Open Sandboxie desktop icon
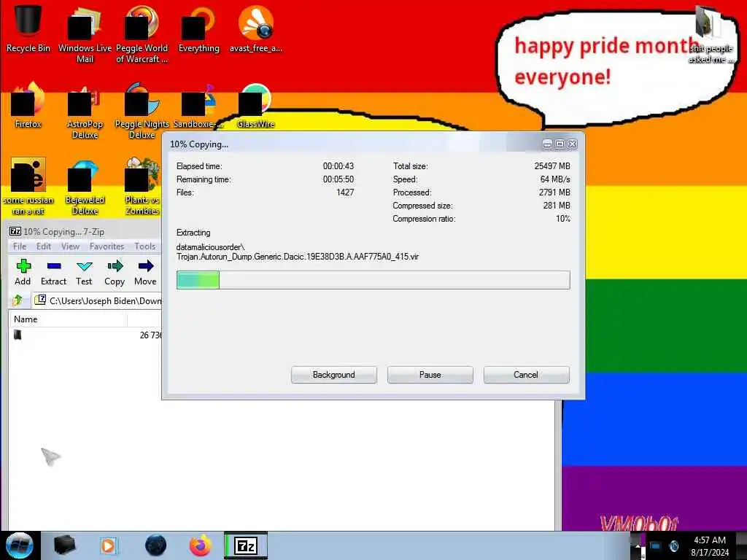Viewport: 747px width, 560px height. pos(198,106)
